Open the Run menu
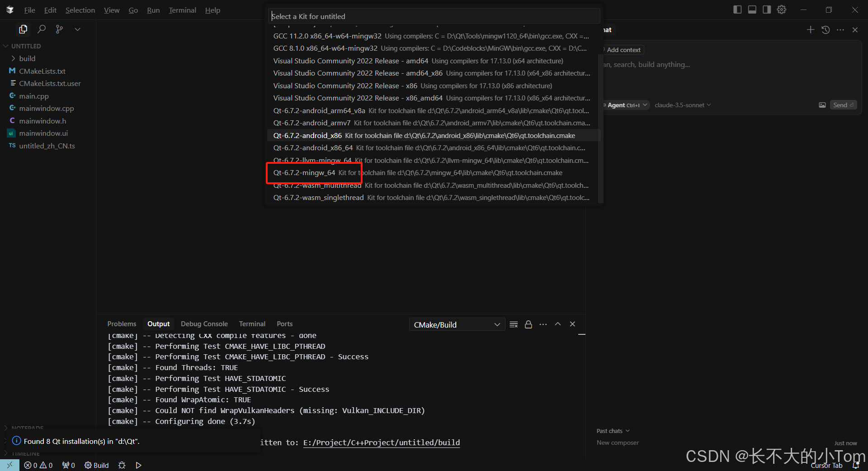The height and width of the screenshot is (471, 868). coord(153,10)
